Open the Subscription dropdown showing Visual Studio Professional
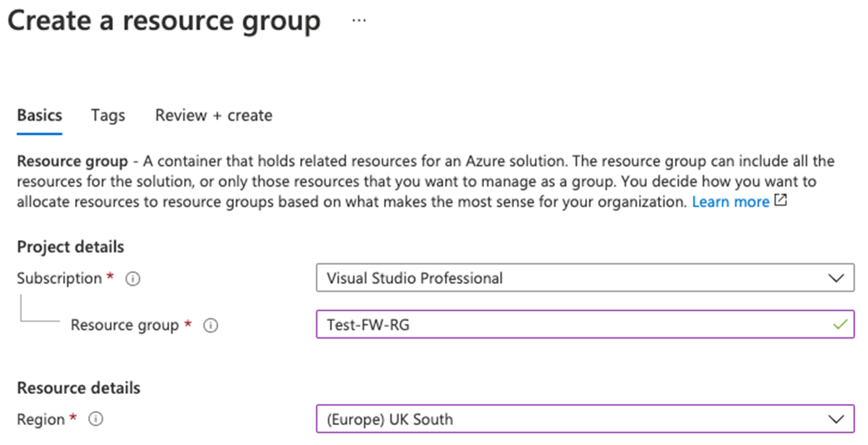The image size is (868, 445). click(585, 278)
